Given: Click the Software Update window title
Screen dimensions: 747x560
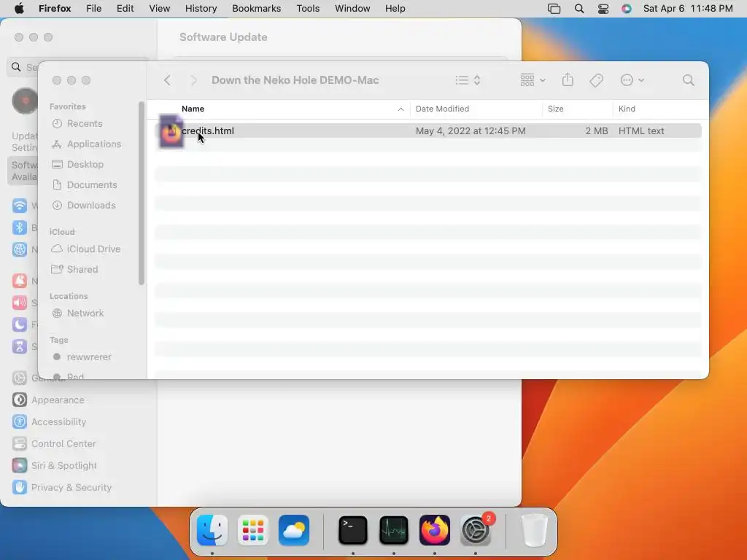Looking at the screenshot, I should click(x=223, y=37).
